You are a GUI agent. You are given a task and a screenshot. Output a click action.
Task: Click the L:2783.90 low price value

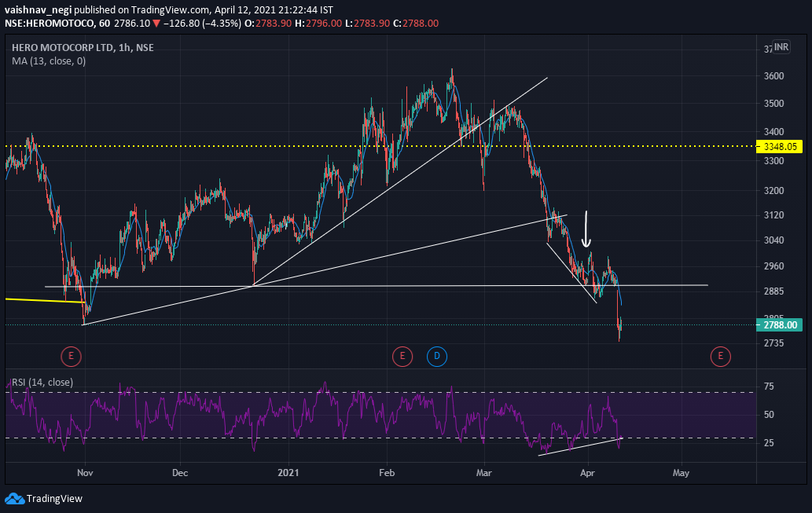(367, 24)
